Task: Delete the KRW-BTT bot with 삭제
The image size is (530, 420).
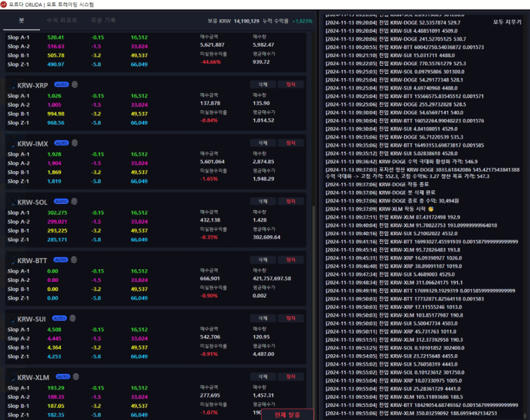Action: [x=263, y=260]
